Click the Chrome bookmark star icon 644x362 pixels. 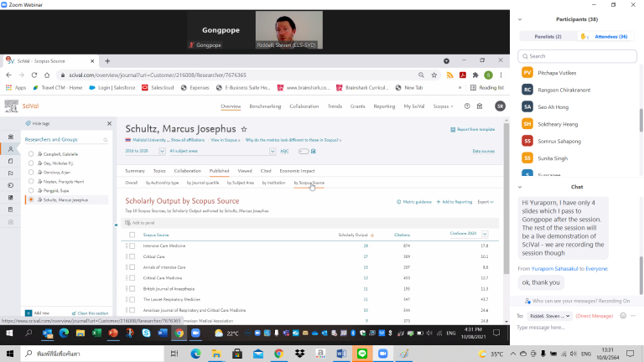(434, 75)
